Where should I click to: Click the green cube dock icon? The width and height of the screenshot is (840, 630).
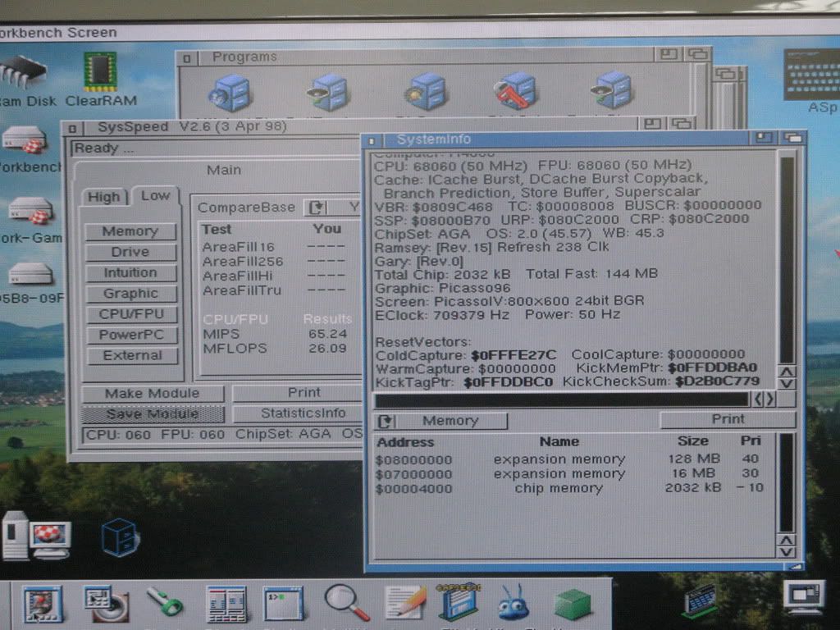572,604
